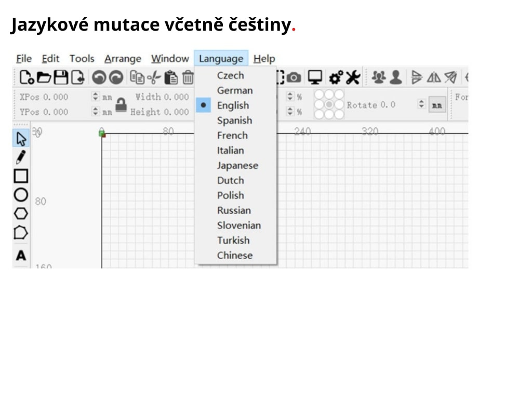Adjust the YPos spinner arrows
This screenshot has height=399, width=532.
click(96, 111)
